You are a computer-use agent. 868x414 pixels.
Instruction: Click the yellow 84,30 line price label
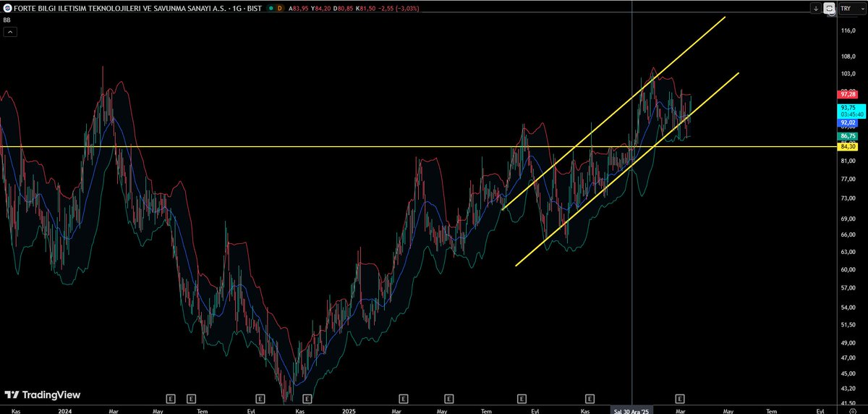(x=848, y=147)
